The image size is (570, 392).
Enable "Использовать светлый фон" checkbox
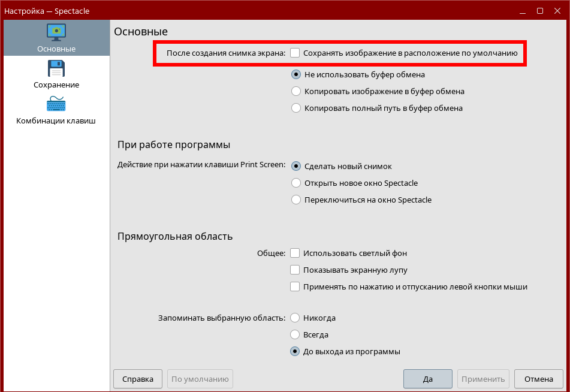(295, 253)
